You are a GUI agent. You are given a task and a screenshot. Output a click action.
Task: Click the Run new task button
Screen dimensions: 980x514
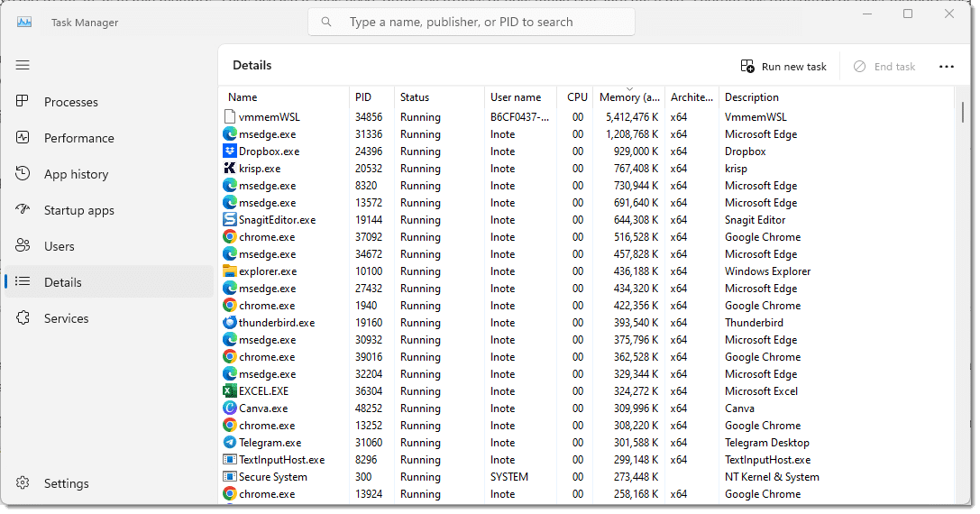783,67
